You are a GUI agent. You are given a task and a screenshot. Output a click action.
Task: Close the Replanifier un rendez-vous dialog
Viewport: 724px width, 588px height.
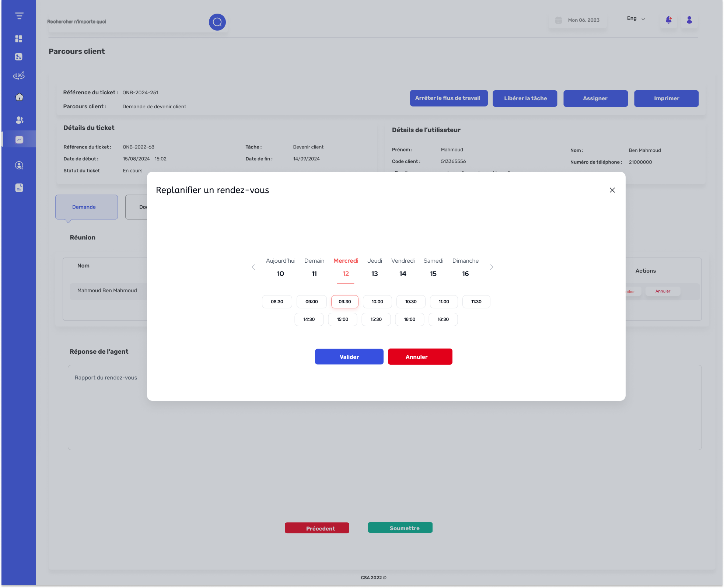click(612, 190)
